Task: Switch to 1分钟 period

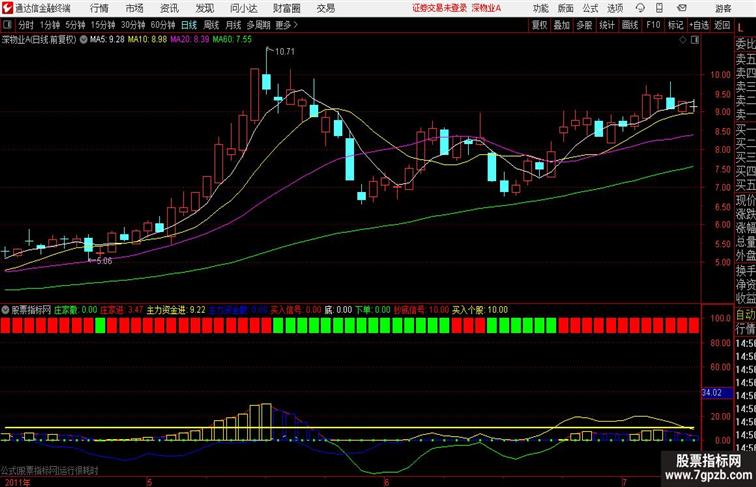Action: [x=50, y=25]
